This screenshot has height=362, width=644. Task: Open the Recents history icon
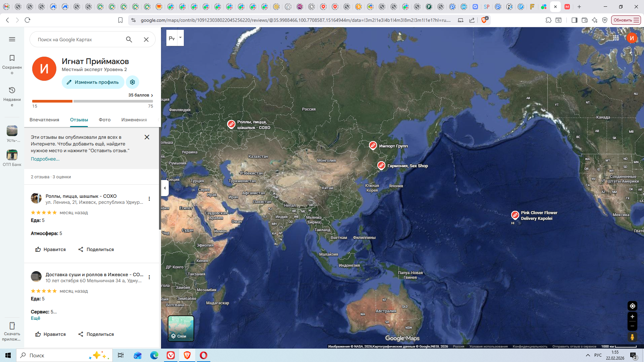12,90
